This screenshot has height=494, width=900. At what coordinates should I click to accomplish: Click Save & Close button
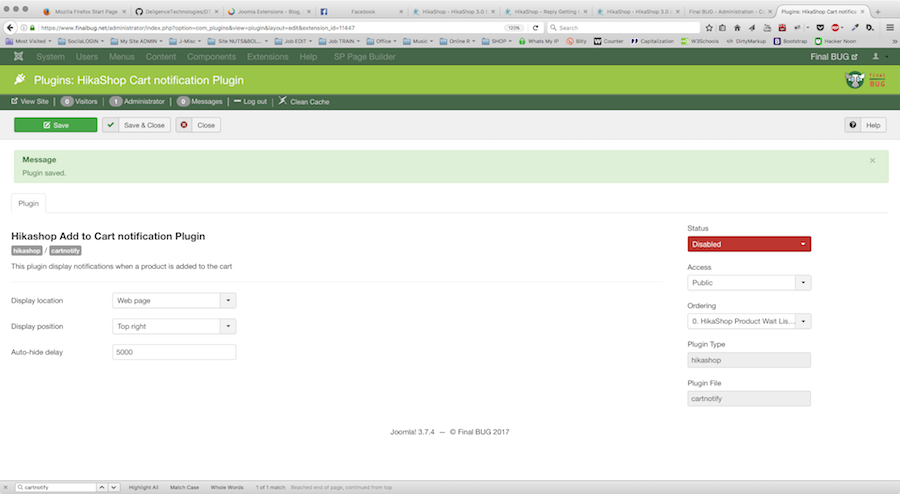coord(137,125)
